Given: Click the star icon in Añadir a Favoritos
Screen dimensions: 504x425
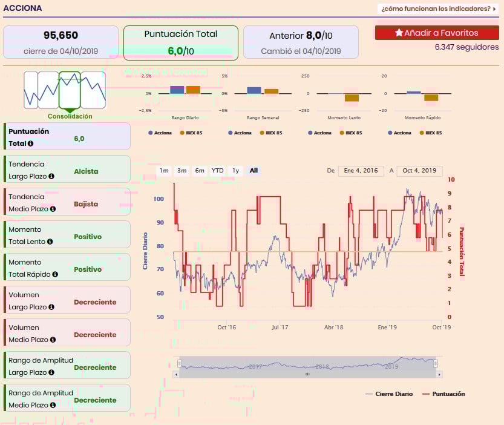Looking at the screenshot, I should pyautogui.click(x=399, y=33).
